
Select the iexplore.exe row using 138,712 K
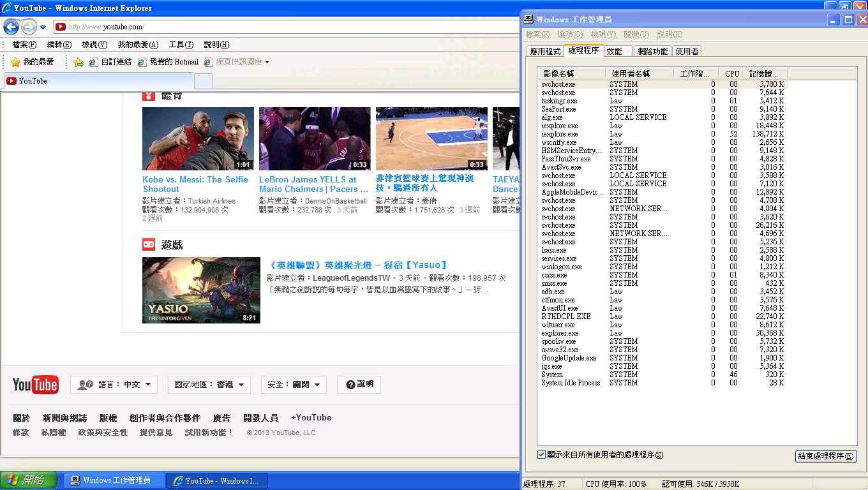pyautogui.click(x=662, y=134)
